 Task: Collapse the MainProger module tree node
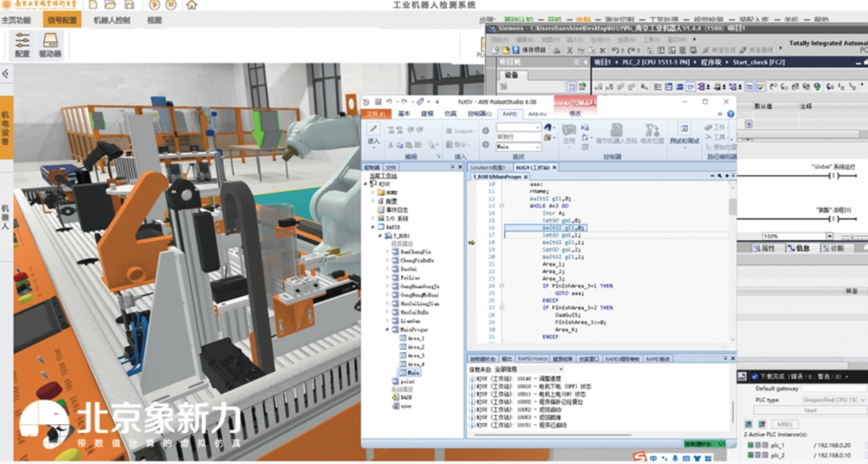click(388, 329)
